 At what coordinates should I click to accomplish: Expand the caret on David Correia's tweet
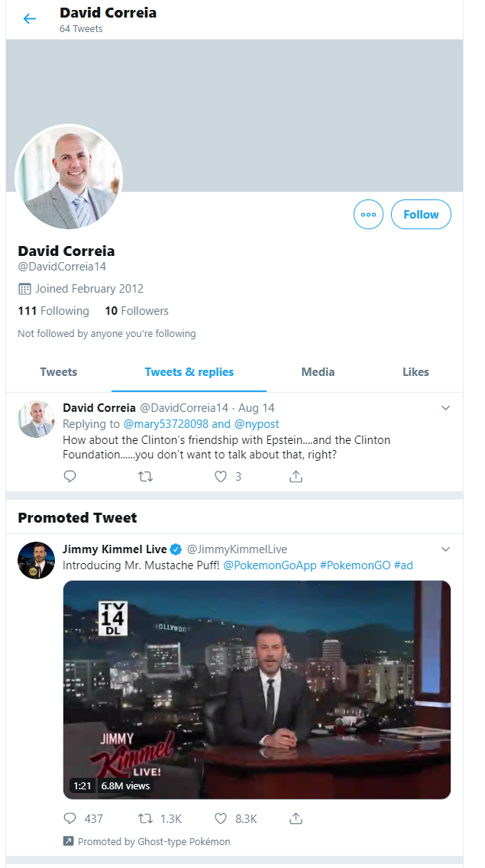(x=445, y=408)
